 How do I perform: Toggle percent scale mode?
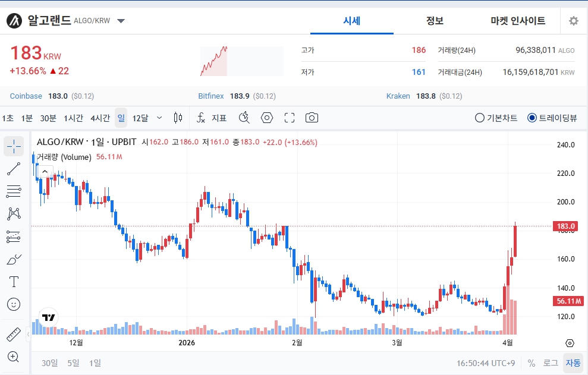point(531,363)
